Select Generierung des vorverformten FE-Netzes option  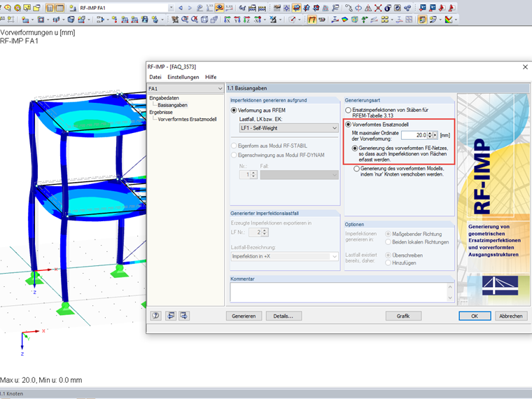pyautogui.click(x=355, y=148)
